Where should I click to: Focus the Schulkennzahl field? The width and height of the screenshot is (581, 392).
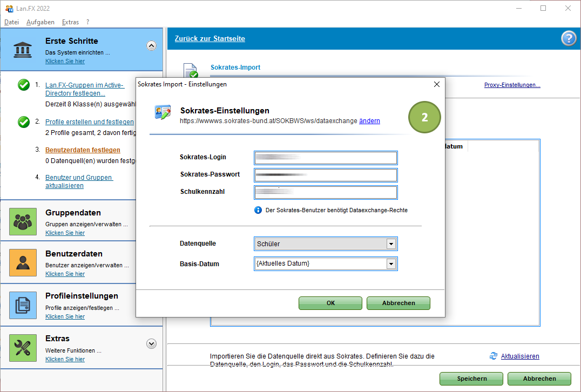click(326, 192)
